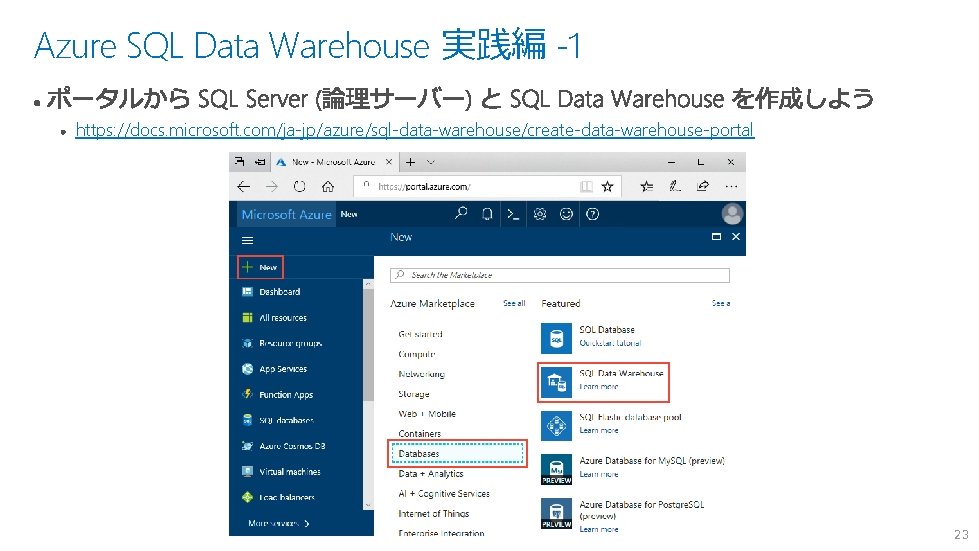Select Compute marketplace category

coord(417,354)
